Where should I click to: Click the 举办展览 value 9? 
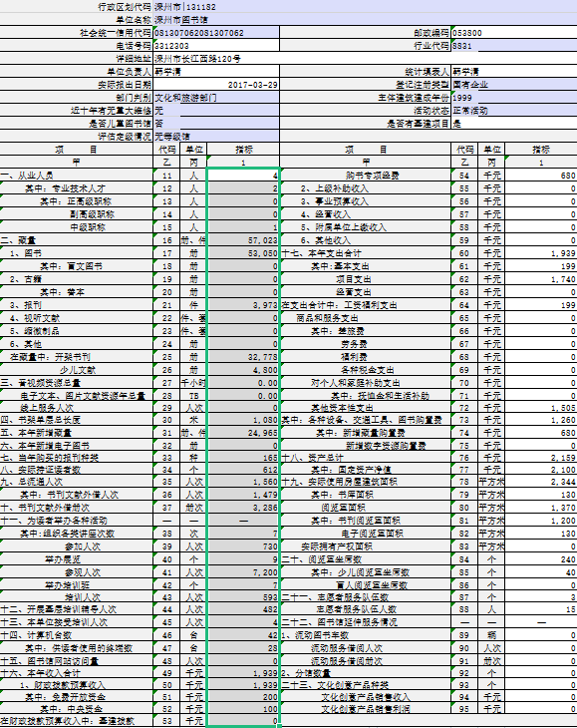tap(243, 559)
